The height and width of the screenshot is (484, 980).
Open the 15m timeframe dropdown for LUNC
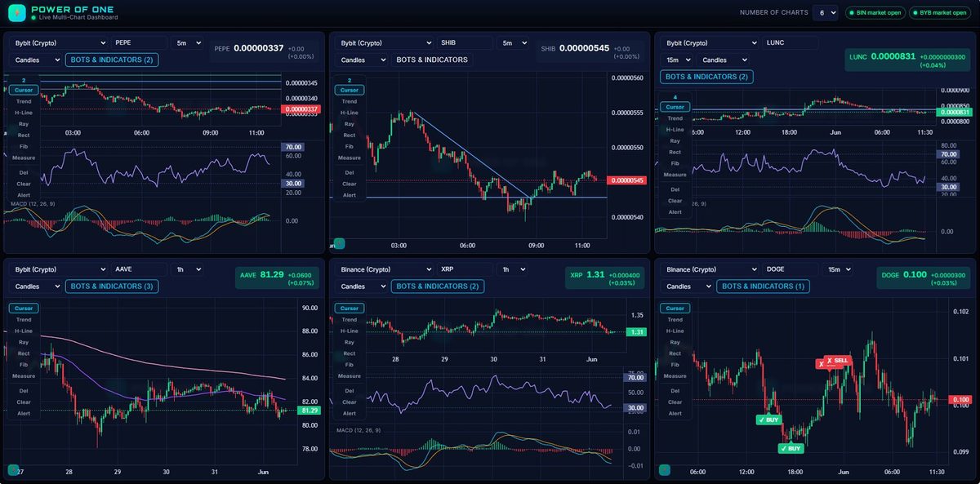[x=676, y=60]
